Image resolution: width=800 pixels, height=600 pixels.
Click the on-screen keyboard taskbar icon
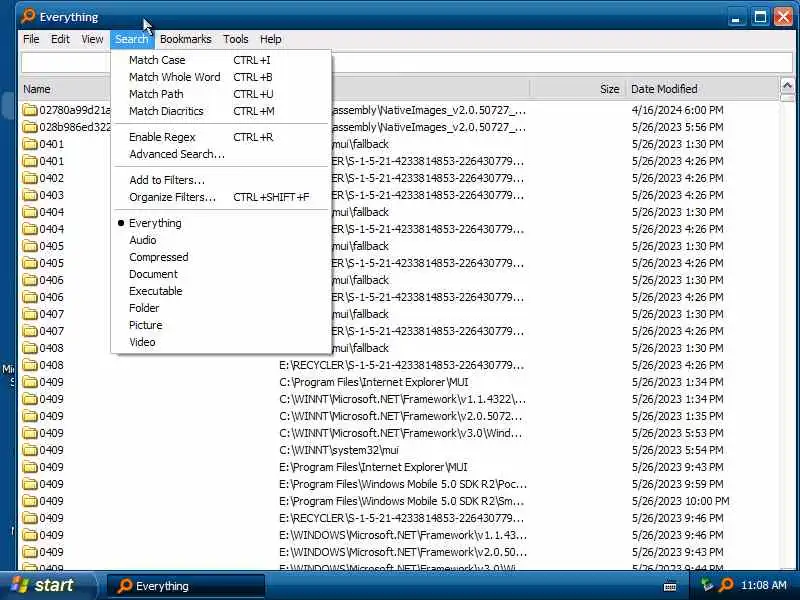[x=670, y=586]
